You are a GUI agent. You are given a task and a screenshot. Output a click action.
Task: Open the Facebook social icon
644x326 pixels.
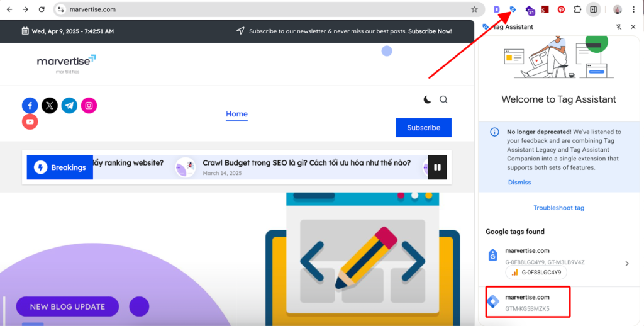[x=30, y=106]
